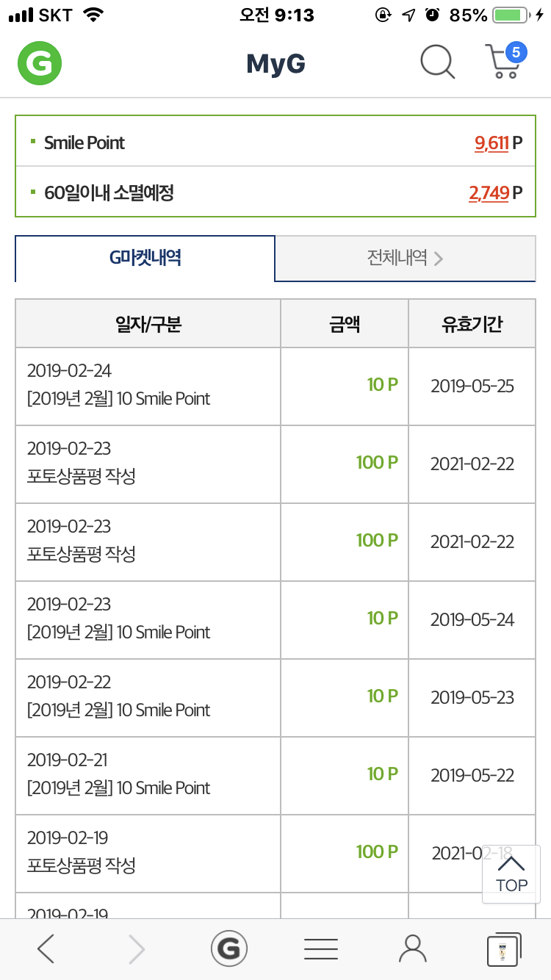Open the recently viewed items icon
The image size is (551, 980).
[504, 949]
